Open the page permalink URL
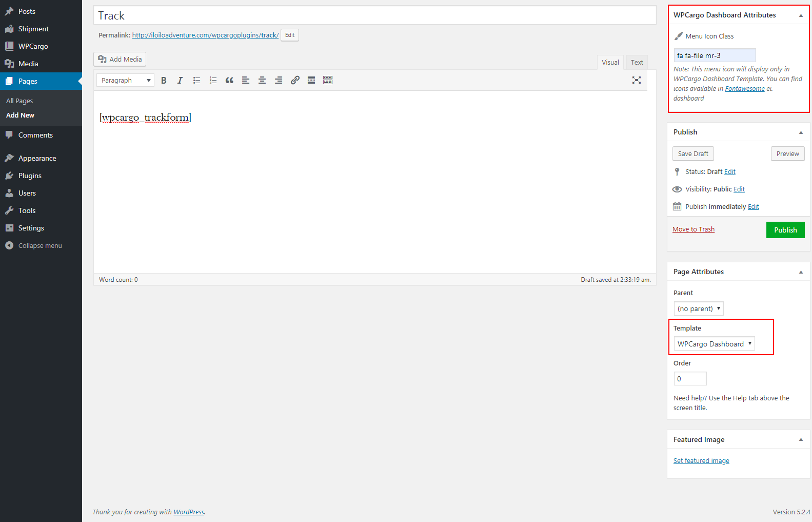The image size is (812, 522). [x=205, y=35]
